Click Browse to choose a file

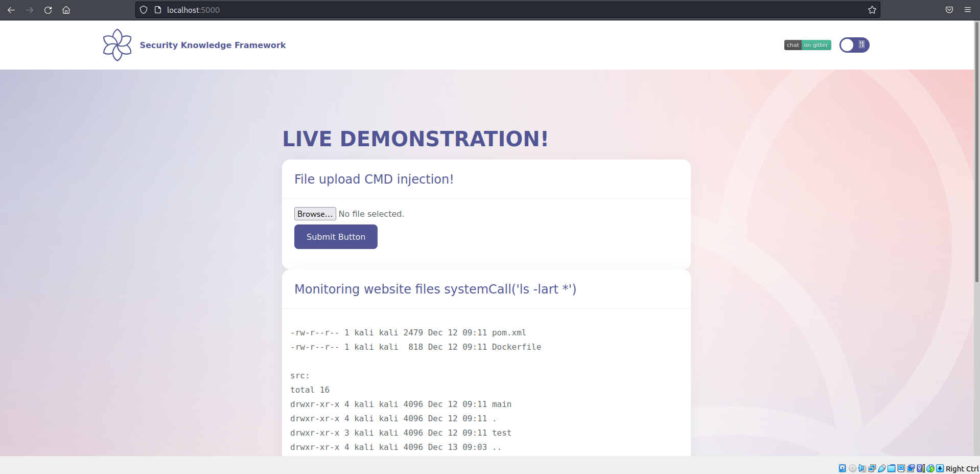click(x=315, y=214)
